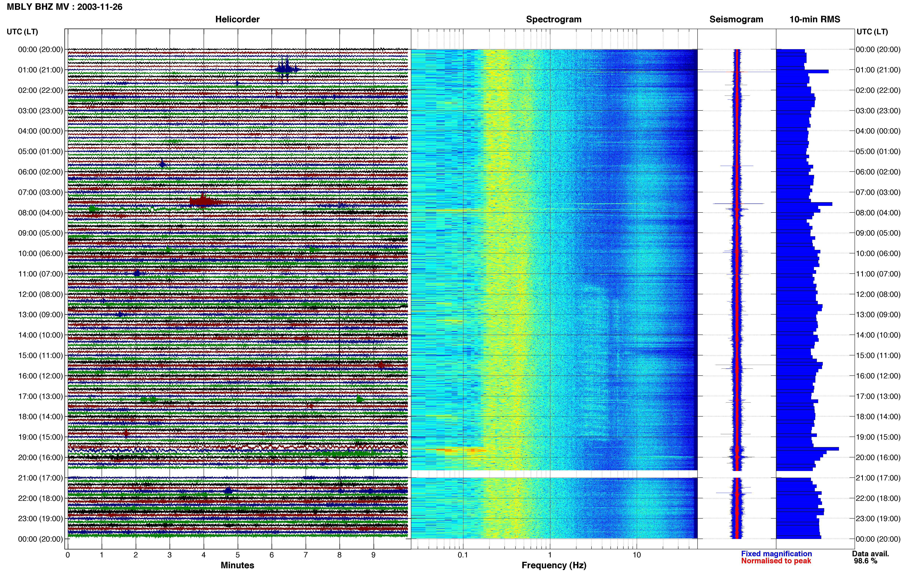Click '16:00 (12:00)' on the left time axis
This screenshot has width=924, height=578.
pos(41,376)
